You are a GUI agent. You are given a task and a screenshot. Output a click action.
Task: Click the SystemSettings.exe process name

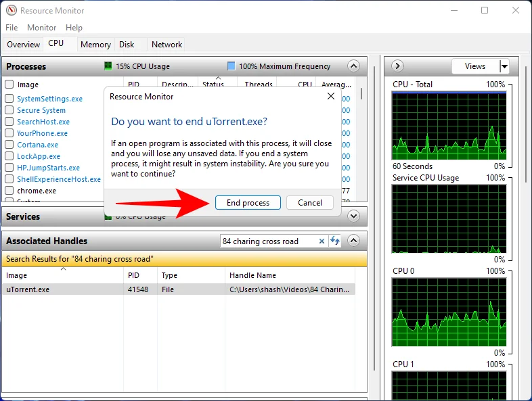pyautogui.click(x=49, y=99)
